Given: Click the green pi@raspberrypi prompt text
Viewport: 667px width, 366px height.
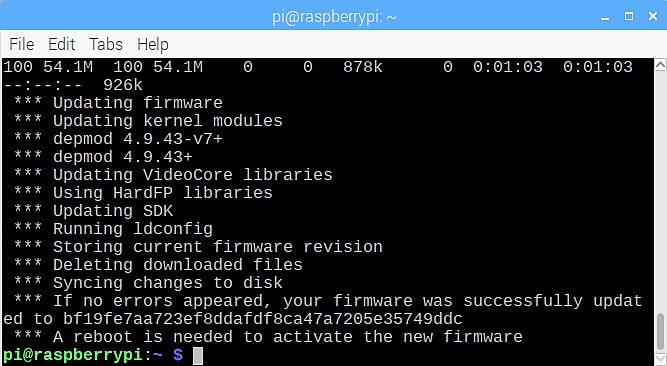Looking at the screenshot, I should tap(72, 355).
